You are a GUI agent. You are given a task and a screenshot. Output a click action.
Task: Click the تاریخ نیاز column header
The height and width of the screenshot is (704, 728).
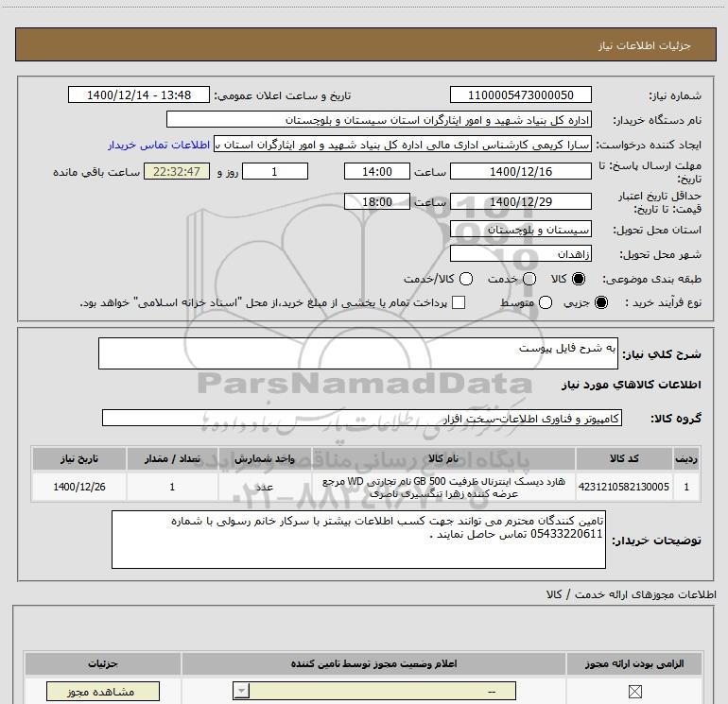pos(79,458)
